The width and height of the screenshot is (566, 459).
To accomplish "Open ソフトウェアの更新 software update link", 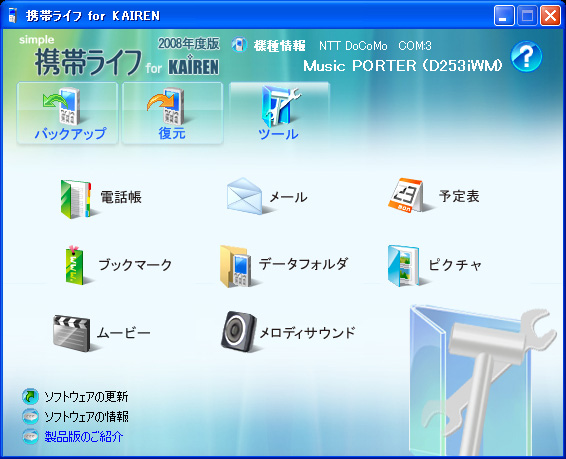I will (x=86, y=397).
